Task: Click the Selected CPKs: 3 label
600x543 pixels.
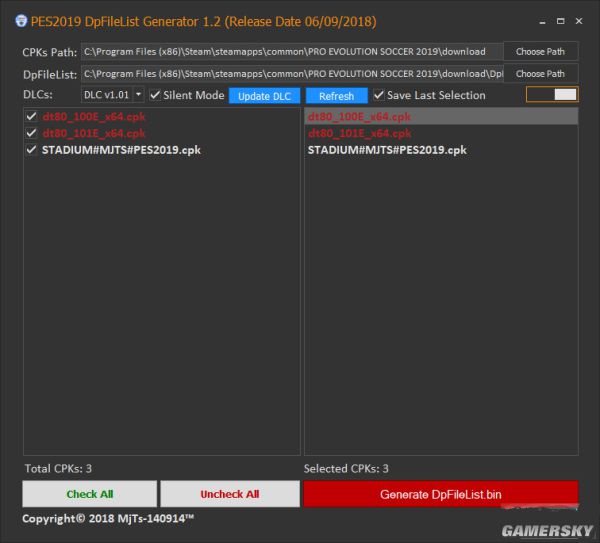Action: [x=346, y=469]
